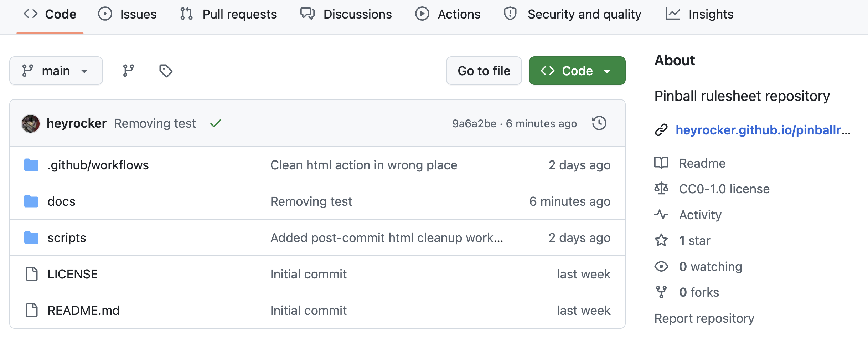Screen dimensions: 868x338
Task: Open 'Clean html action in wrong place' commit
Action: coord(364,165)
